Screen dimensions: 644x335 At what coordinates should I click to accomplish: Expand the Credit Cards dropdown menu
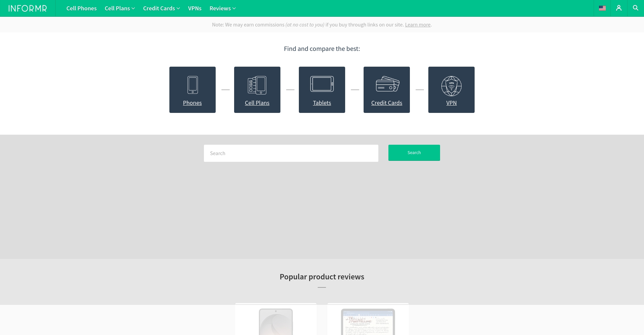[161, 8]
